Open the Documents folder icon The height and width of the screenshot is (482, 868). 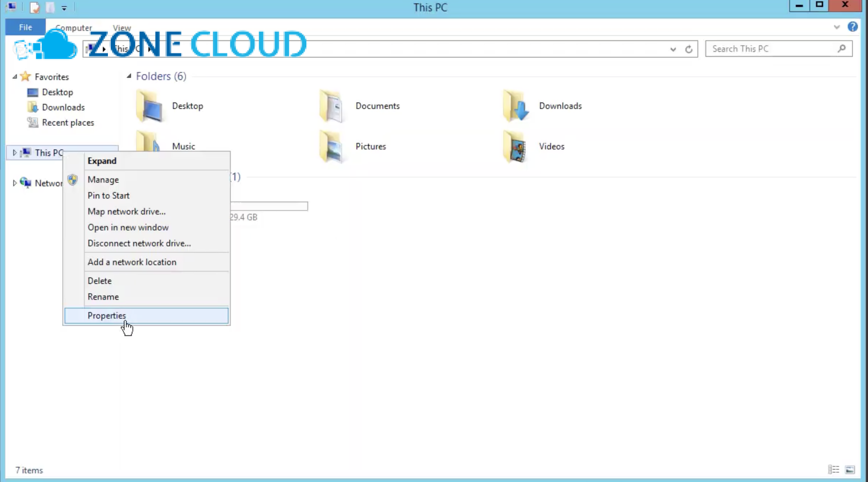[x=331, y=106]
